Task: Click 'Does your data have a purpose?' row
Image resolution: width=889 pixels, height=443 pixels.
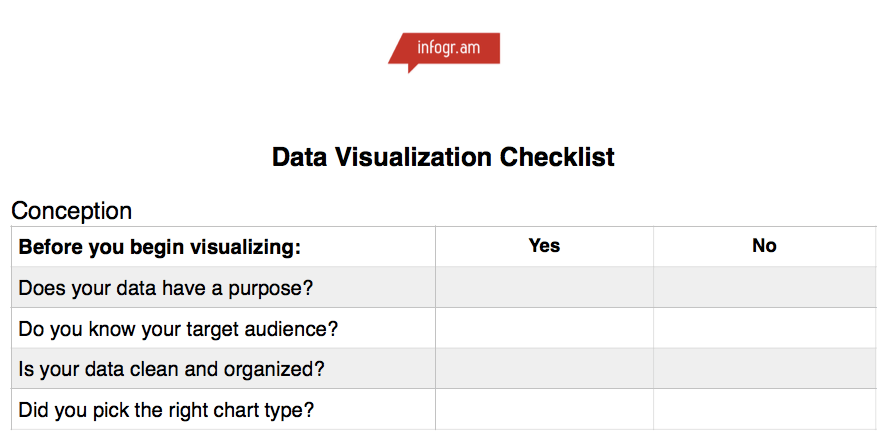Action: click(223, 287)
